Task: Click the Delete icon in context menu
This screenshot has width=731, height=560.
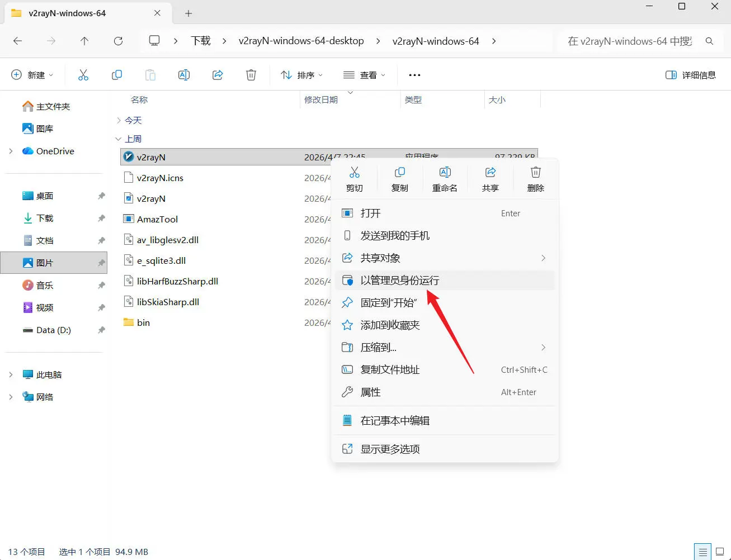Action: tap(535, 179)
